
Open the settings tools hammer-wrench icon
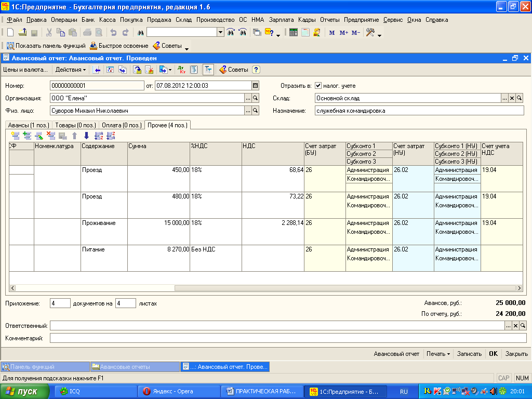(370, 33)
